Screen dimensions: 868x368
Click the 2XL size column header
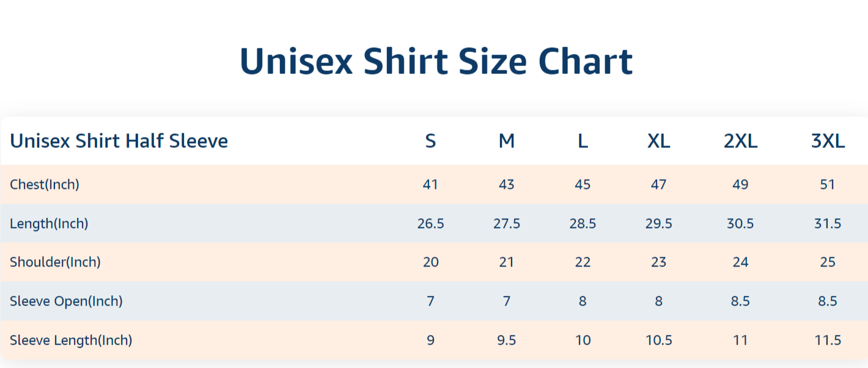(740, 141)
